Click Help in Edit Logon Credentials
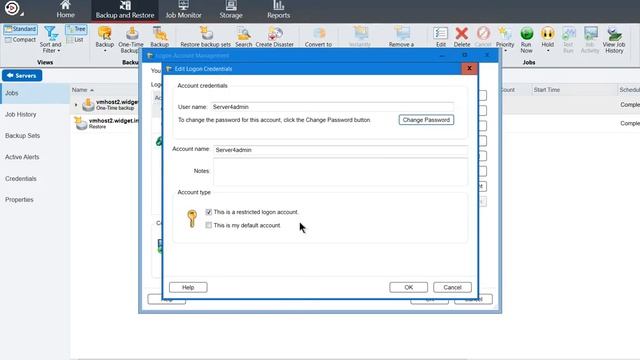Screen dimensions: 640x360 point(188,287)
